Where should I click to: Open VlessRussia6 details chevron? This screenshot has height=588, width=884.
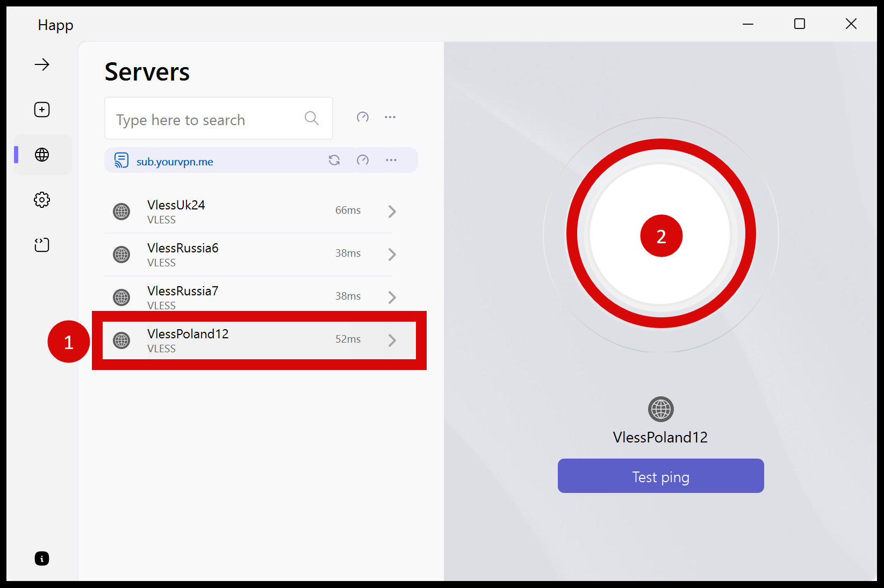[392, 255]
